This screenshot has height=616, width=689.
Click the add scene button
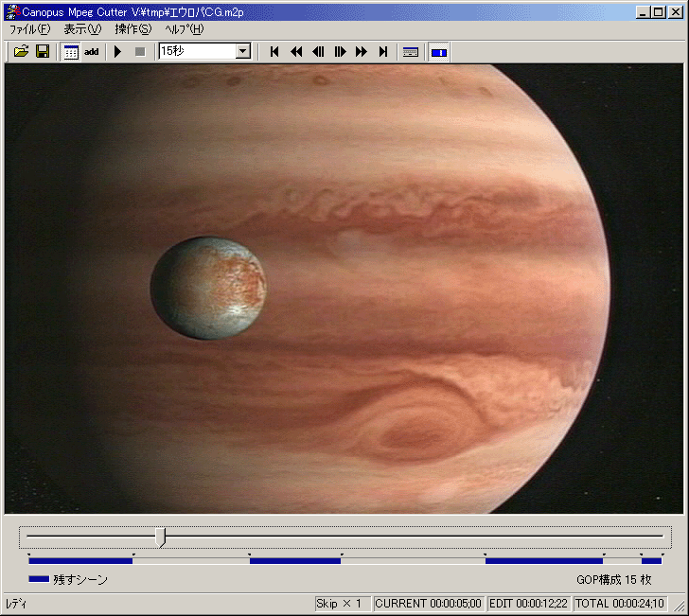point(92,52)
